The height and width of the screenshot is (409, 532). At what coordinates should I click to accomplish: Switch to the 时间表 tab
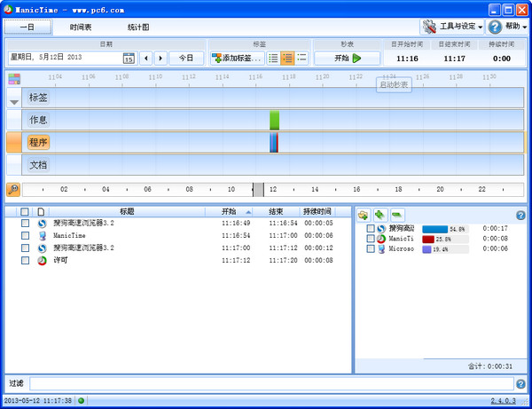pos(81,28)
